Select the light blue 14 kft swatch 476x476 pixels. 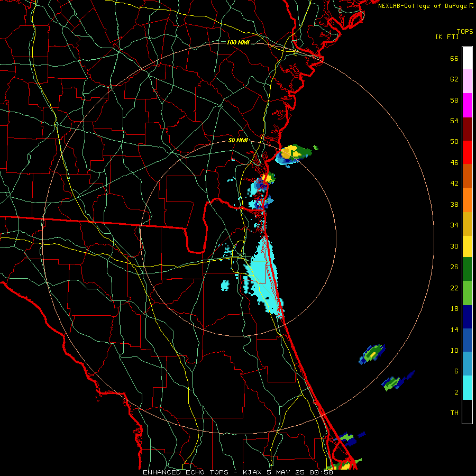pos(467,364)
